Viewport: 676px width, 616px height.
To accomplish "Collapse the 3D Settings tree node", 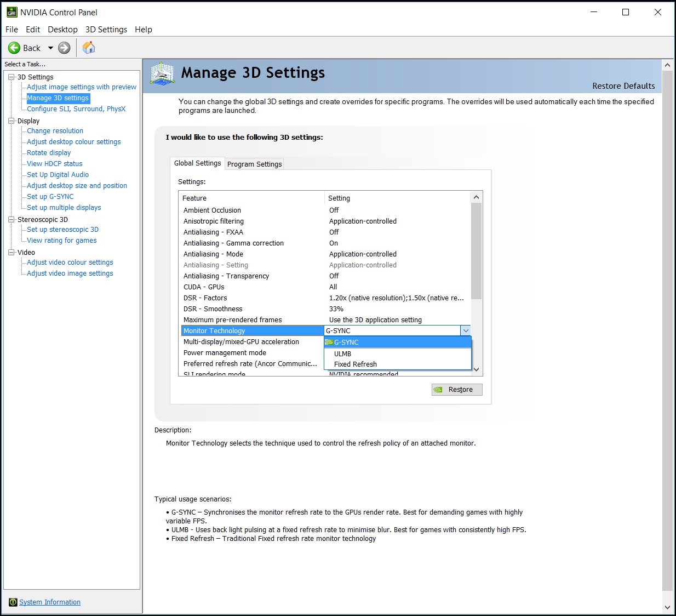I will click(x=11, y=77).
